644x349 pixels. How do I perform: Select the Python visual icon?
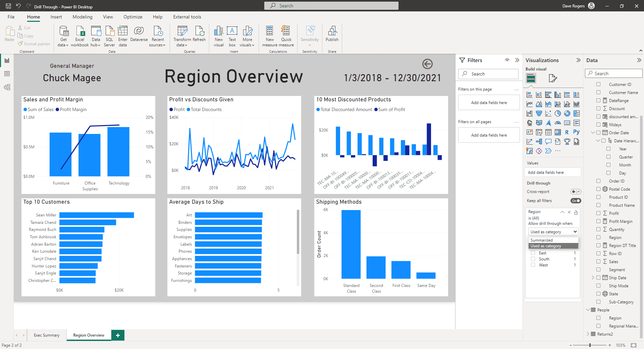click(x=576, y=132)
